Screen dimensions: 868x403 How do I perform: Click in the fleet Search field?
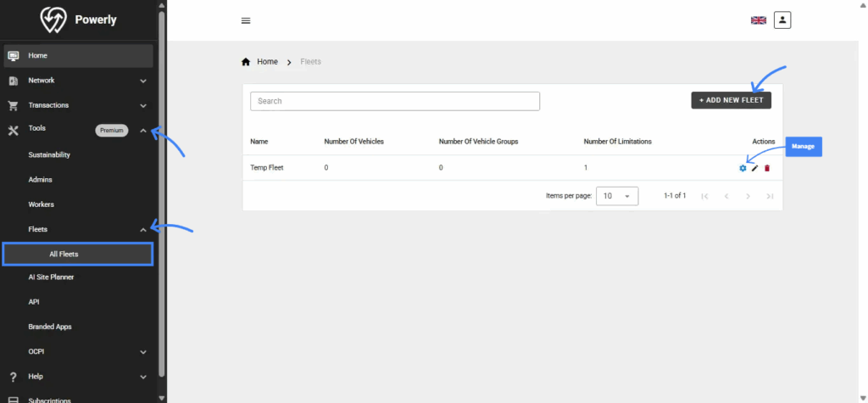point(394,101)
